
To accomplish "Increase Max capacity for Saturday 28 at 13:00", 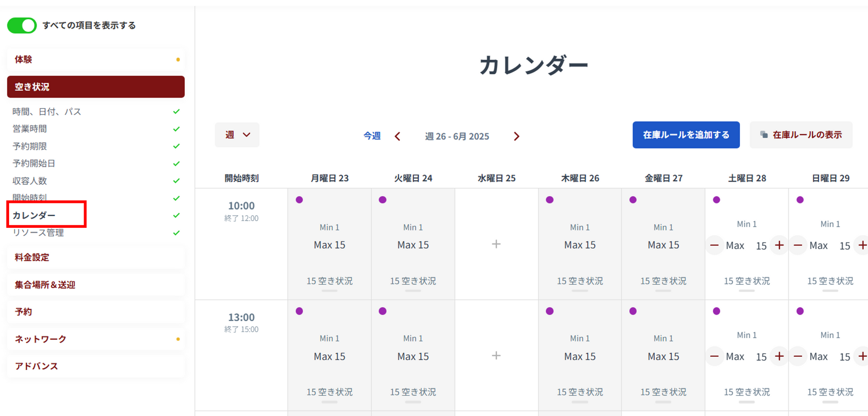I will (x=779, y=356).
